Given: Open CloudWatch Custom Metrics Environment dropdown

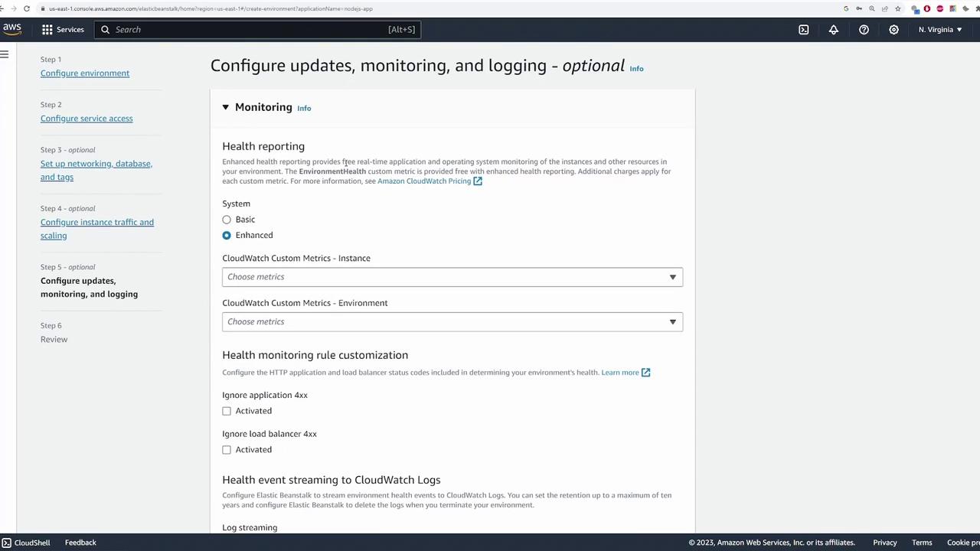Looking at the screenshot, I should (452, 321).
